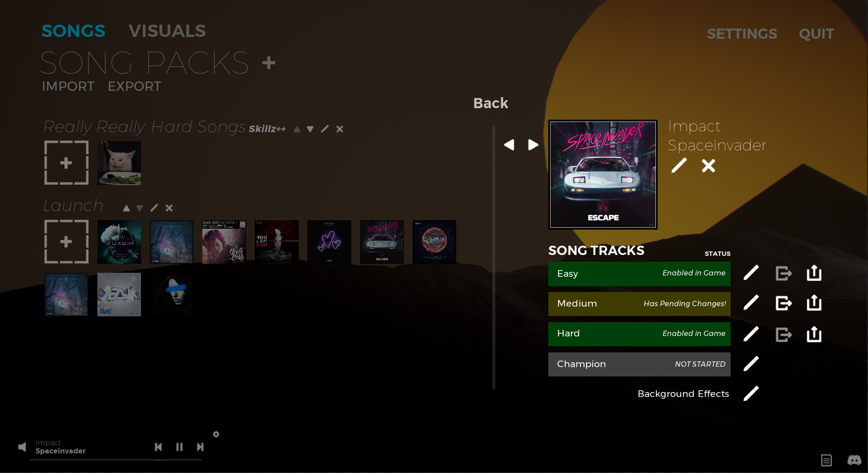Select the Escape album thumbnail in Launch
The image size is (868, 473).
pos(382,242)
